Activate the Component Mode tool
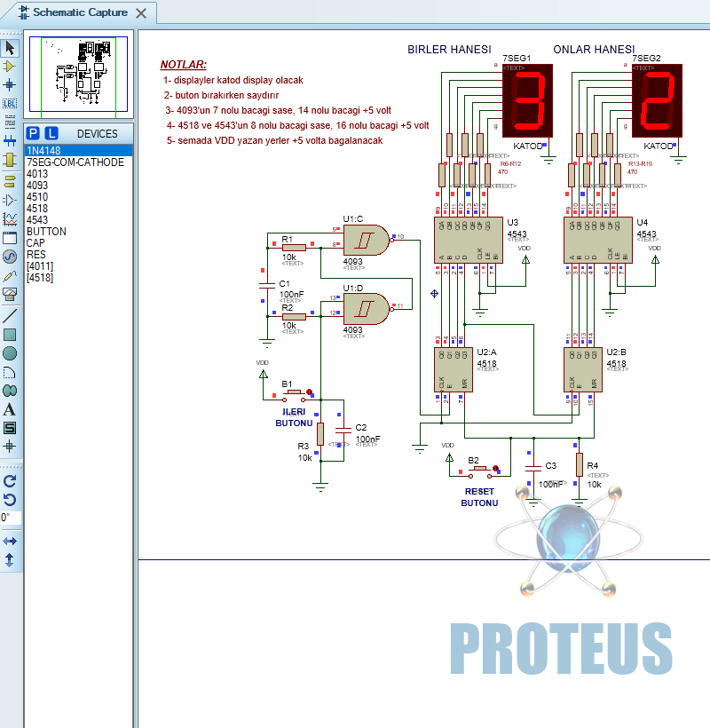This screenshot has width=710, height=728. (10, 66)
